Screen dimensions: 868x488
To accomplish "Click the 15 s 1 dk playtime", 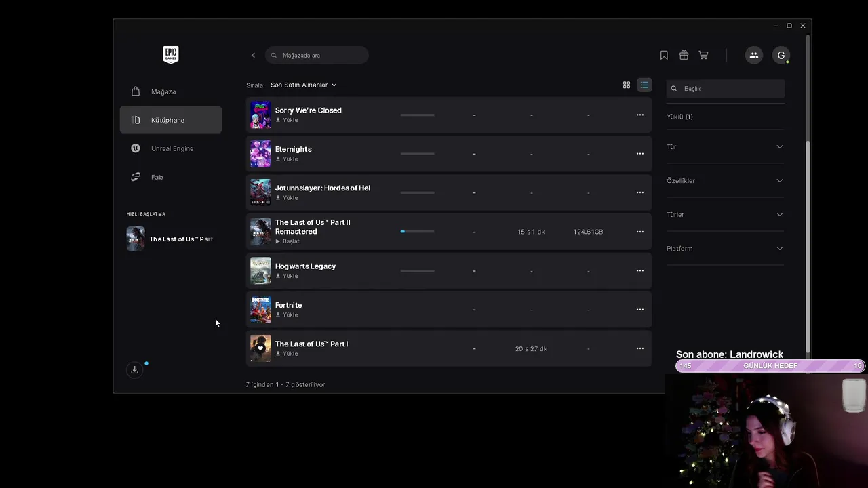I will pyautogui.click(x=531, y=232).
